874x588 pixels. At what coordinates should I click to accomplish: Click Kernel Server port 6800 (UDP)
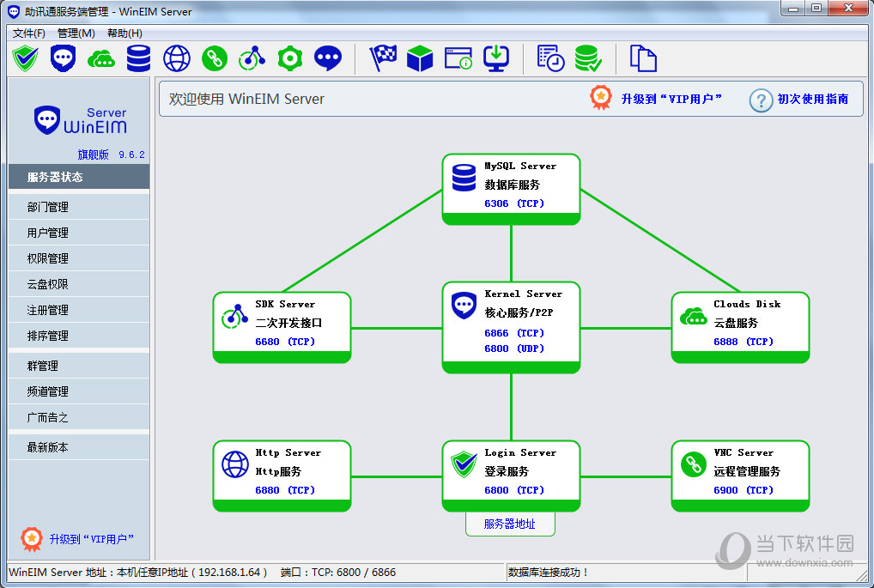(x=514, y=349)
